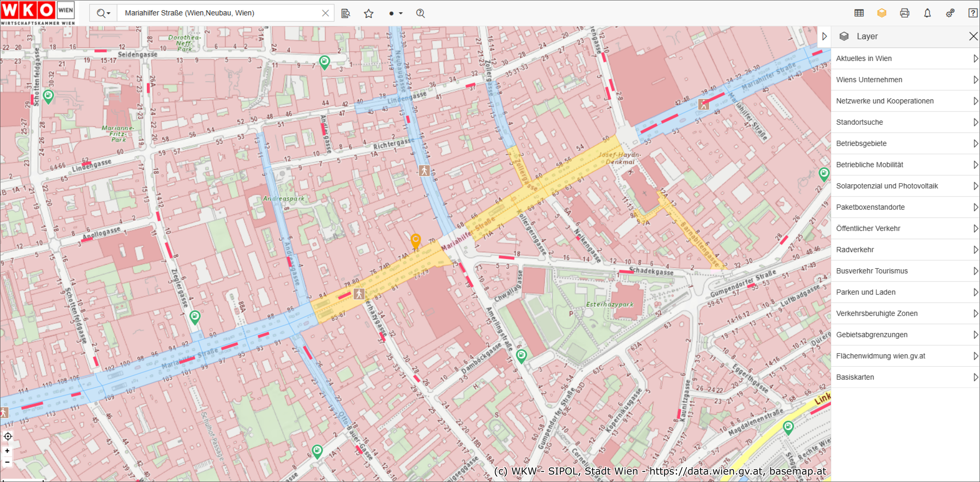Screen dimensions: 980x482
Task: Click the locate-me crosshair button
Action: (8, 436)
